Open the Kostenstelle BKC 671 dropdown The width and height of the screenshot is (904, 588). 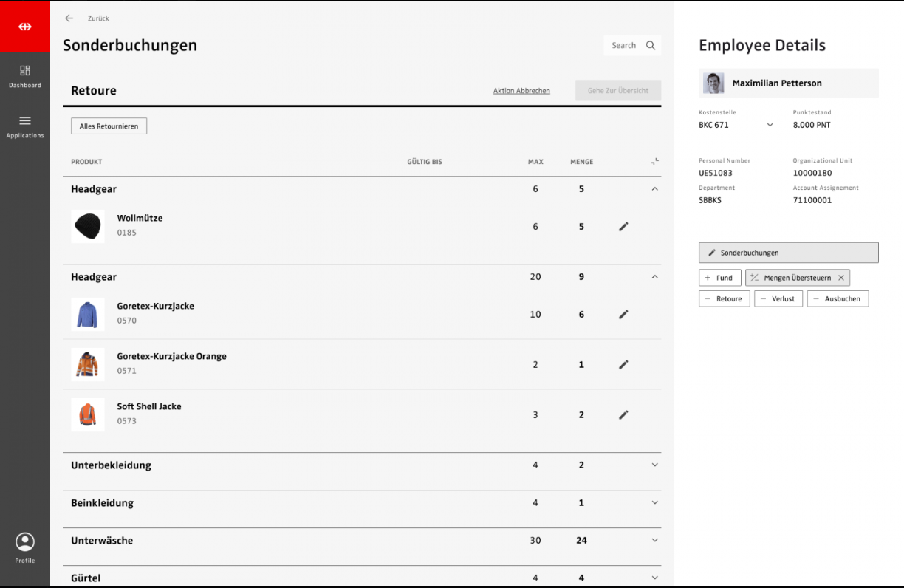pos(770,125)
